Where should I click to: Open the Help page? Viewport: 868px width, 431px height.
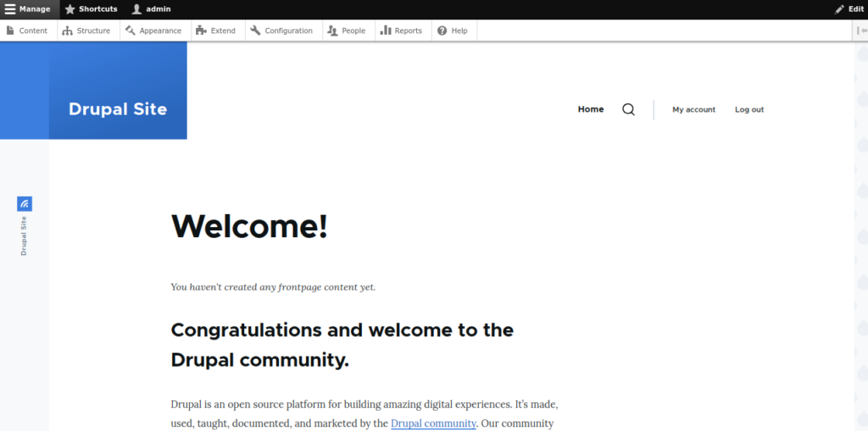click(x=453, y=30)
